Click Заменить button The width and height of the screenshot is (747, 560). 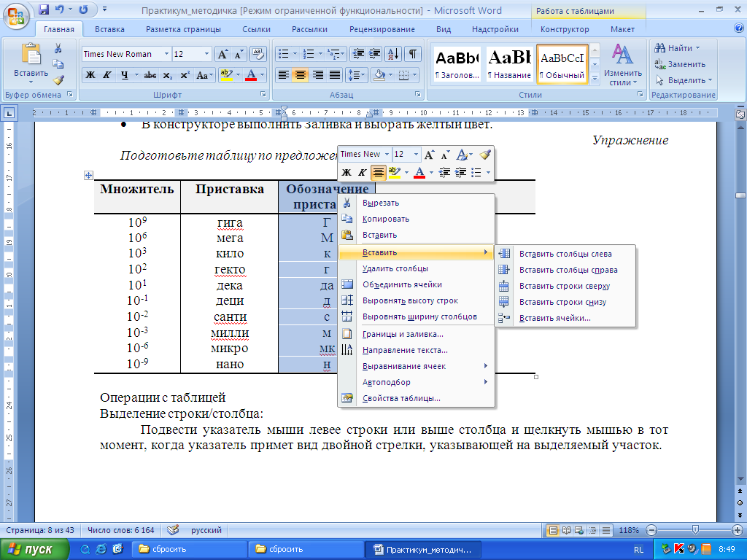pos(681,64)
